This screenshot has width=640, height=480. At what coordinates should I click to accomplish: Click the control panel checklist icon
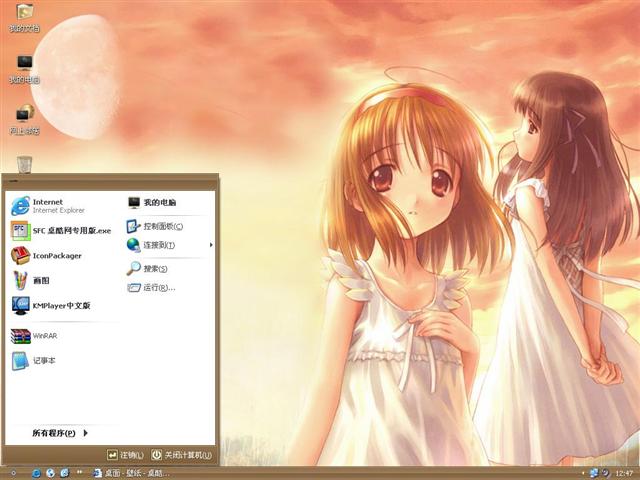(x=133, y=226)
